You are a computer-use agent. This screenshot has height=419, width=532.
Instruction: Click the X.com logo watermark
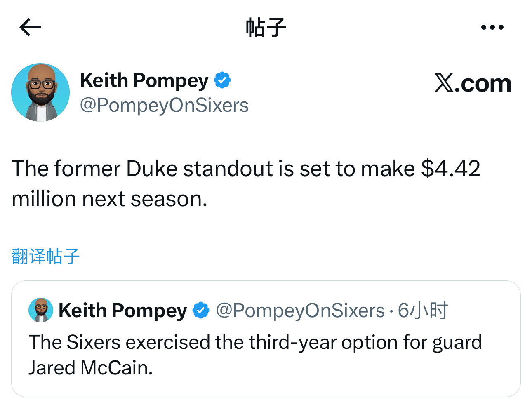pos(473,83)
